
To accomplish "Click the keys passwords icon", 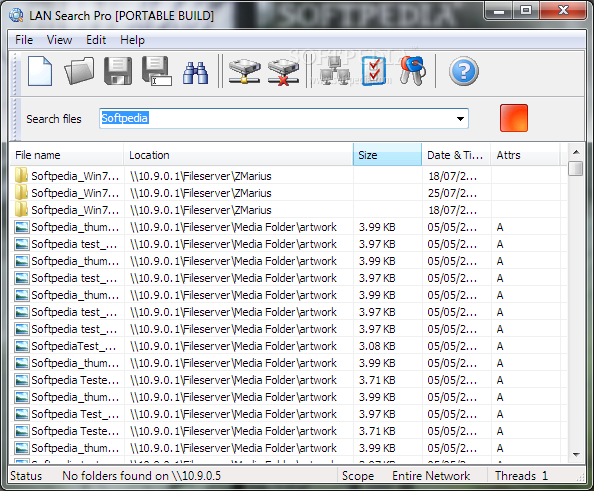I will coord(413,71).
